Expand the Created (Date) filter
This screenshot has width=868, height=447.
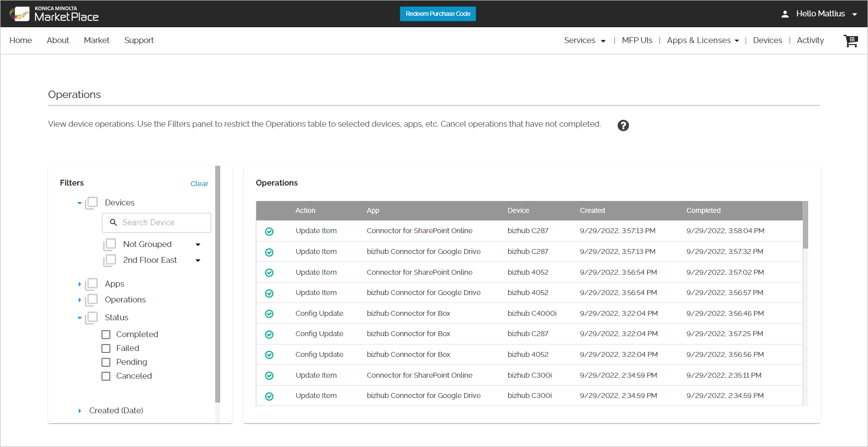(80, 411)
